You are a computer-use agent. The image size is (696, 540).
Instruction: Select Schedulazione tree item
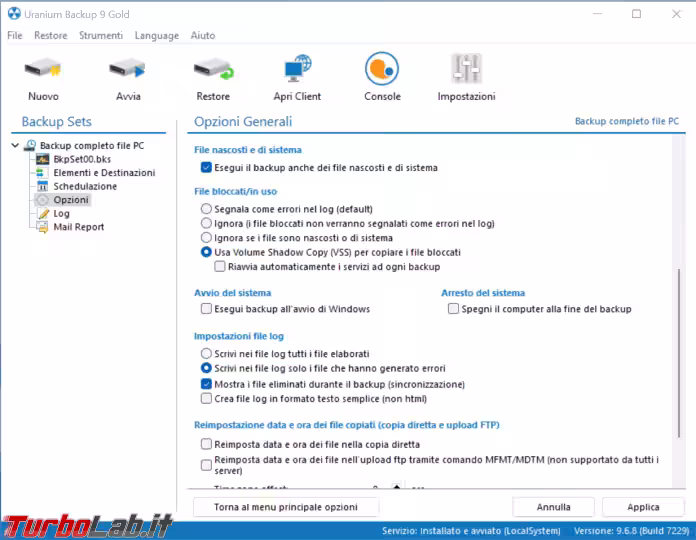[85, 186]
